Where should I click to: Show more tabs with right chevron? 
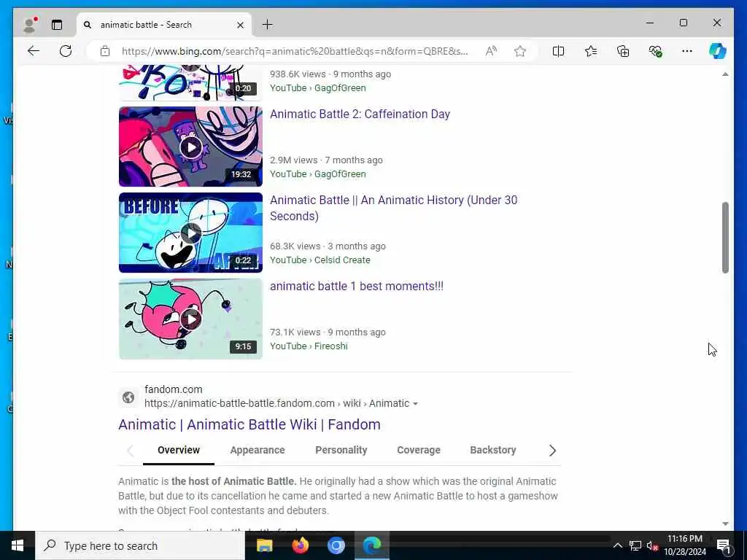(x=552, y=451)
